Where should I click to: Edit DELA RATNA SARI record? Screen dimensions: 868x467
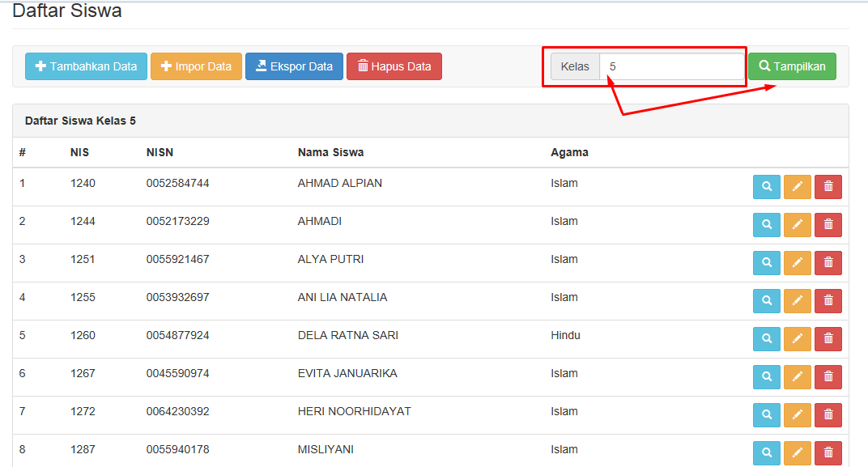click(797, 338)
